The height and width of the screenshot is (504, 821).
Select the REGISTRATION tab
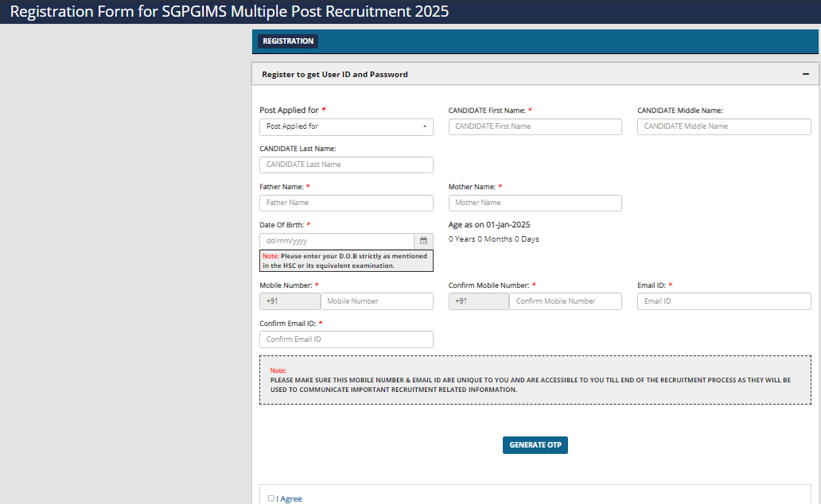(288, 41)
